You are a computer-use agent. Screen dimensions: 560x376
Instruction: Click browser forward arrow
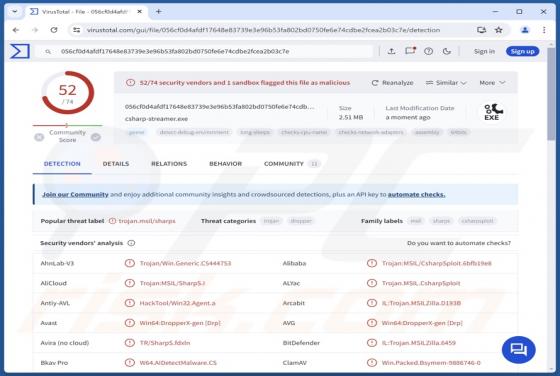point(35,30)
